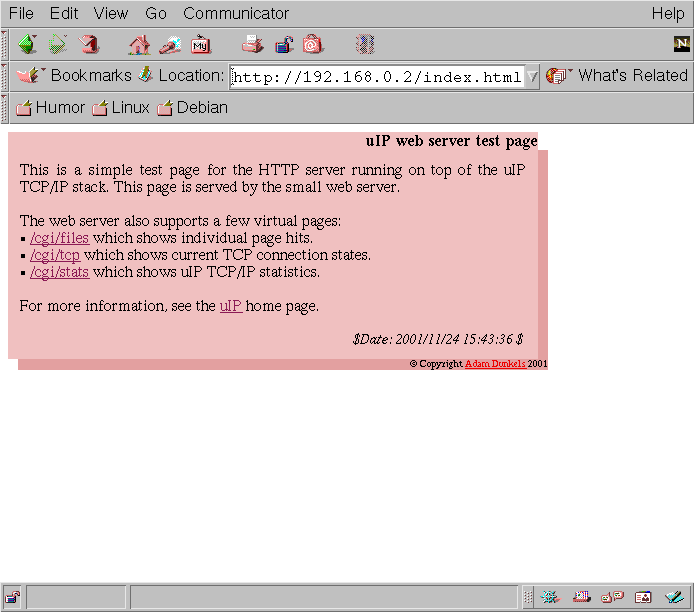The width and height of the screenshot is (694, 612).
Task: Click the Netscape N logo throbber
Action: click(682, 43)
